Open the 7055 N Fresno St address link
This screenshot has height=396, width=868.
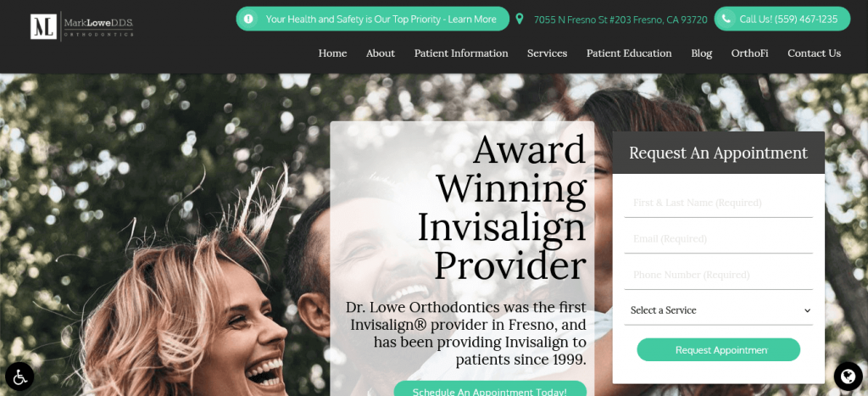pyautogui.click(x=620, y=20)
